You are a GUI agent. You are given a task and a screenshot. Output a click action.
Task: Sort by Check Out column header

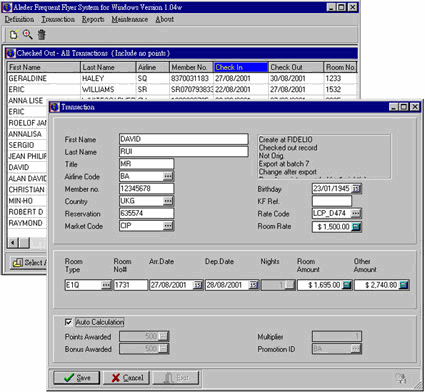click(x=296, y=67)
